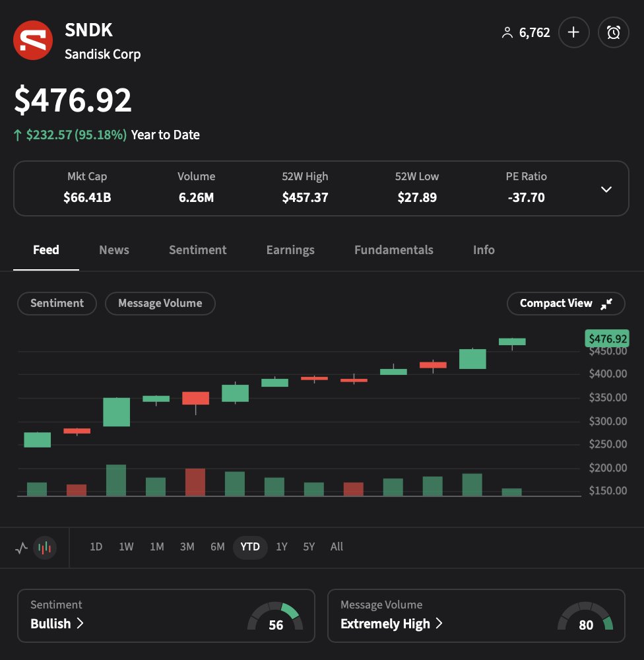Click the Sandisk Corp logo

[x=33, y=40]
